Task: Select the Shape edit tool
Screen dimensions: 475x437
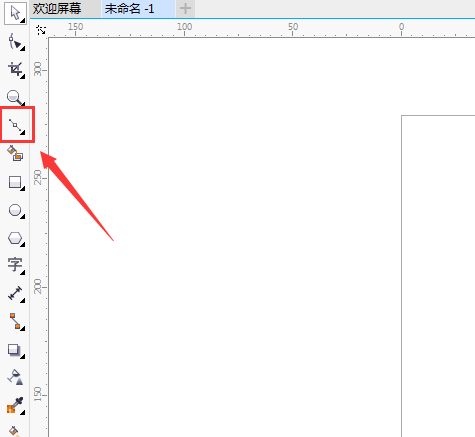Action: pyautogui.click(x=15, y=43)
